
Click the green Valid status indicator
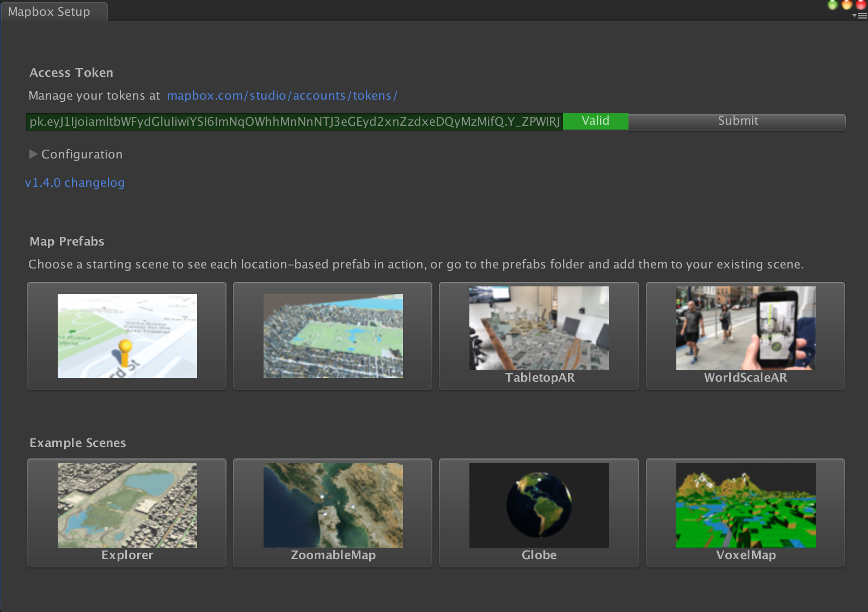point(596,121)
